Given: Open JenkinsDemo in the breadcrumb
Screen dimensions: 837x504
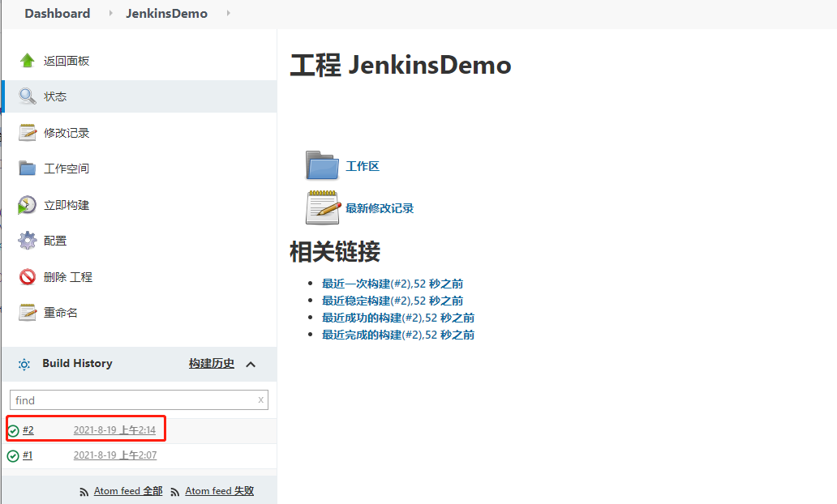Looking at the screenshot, I should pyautogui.click(x=166, y=13).
